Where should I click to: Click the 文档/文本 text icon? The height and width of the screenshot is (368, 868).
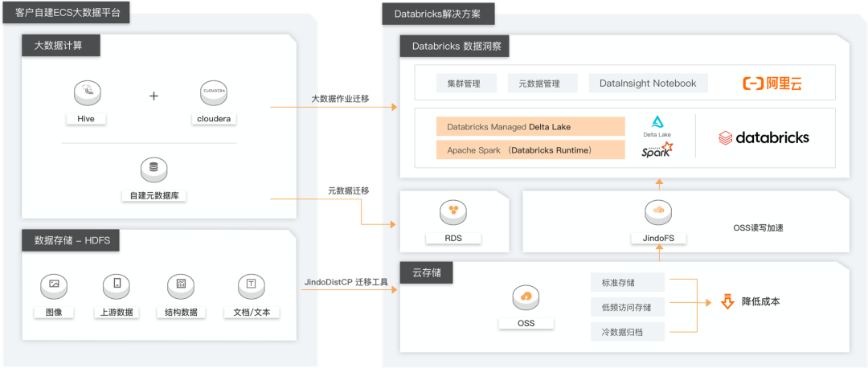click(252, 286)
